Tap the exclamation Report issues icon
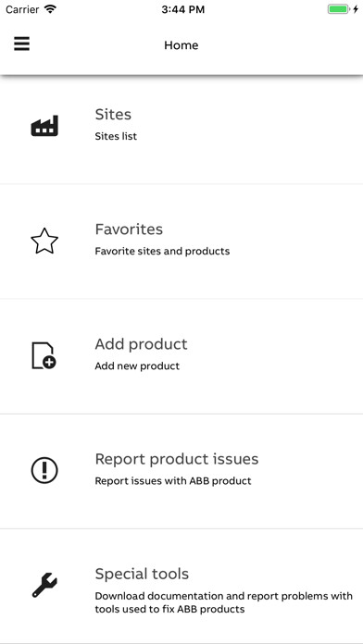The height and width of the screenshot is (644, 363). point(44,470)
